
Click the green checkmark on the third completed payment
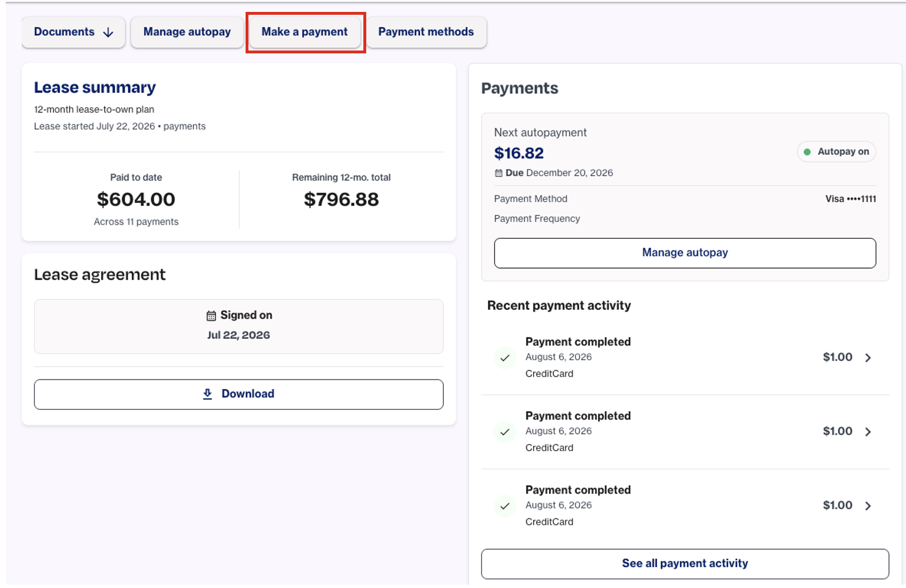[505, 506]
